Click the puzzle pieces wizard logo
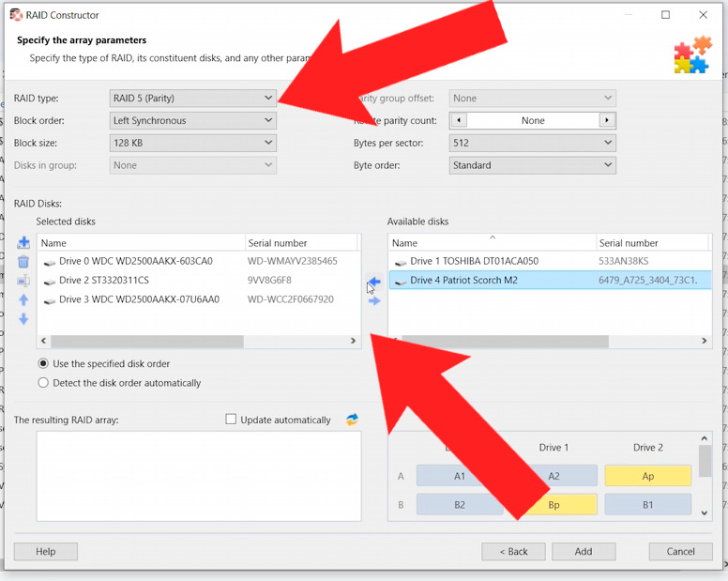Image resolution: width=728 pixels, height=581 pixels. tap(692, 54)
